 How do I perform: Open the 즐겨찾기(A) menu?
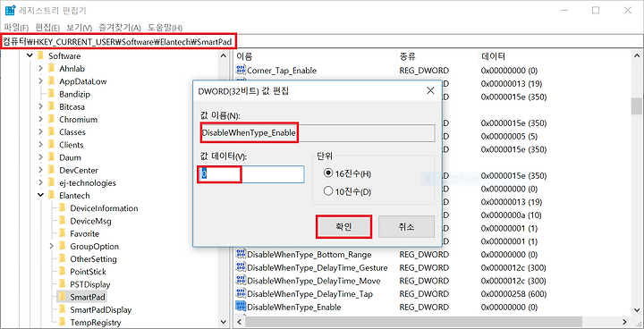pos(120,28)
